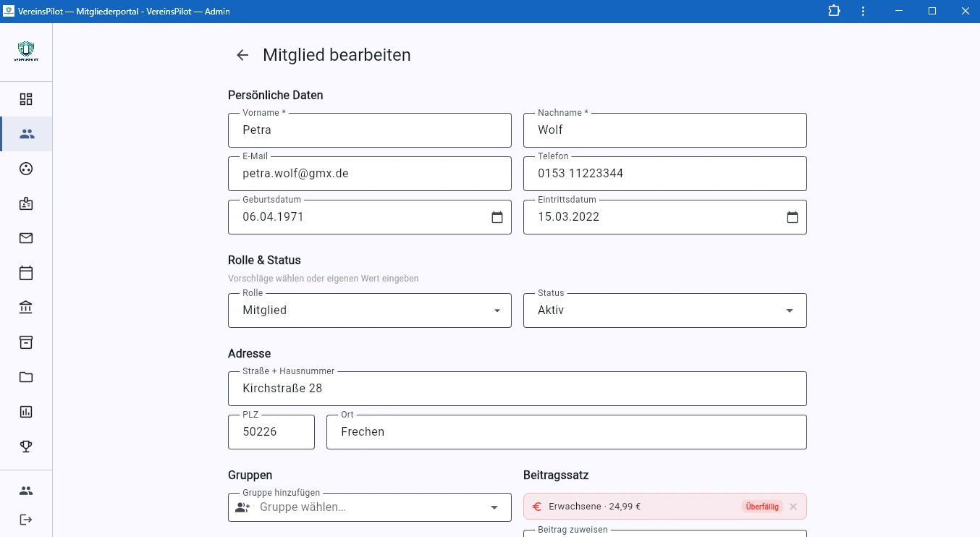This screenshot has width=980, height=537.
Task: Open the calendar icon in sidebar
Action: point(26,273)
